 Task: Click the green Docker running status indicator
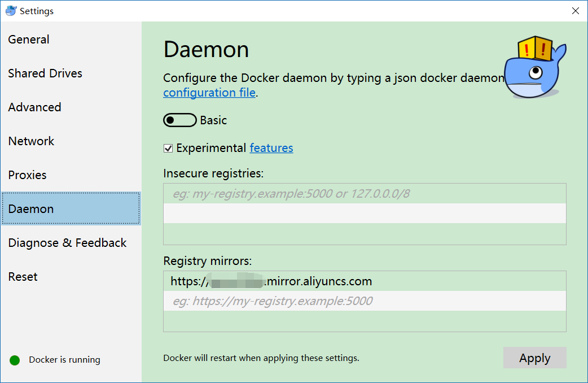coord(15,360)
